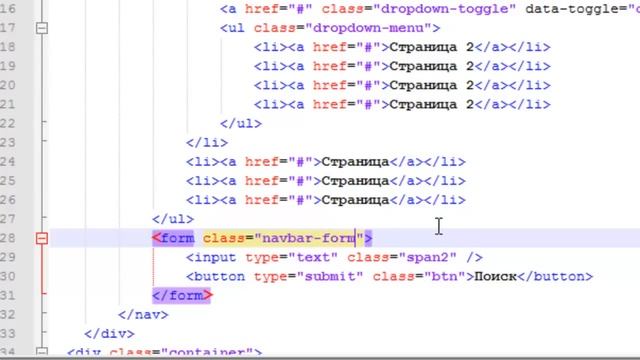
Task: Click "dropdown-menu" class value on line 17
Action: [368, 28]
